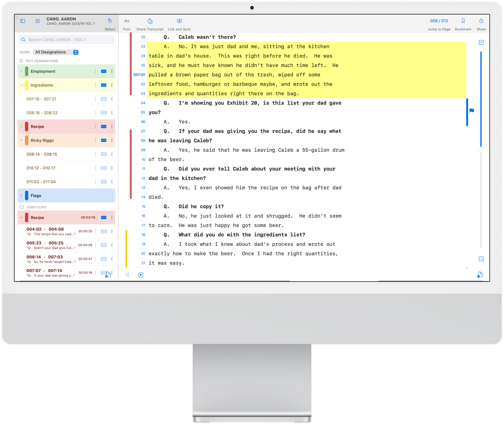Bookmark the current page
504x425 pixels.
point(463,21)
